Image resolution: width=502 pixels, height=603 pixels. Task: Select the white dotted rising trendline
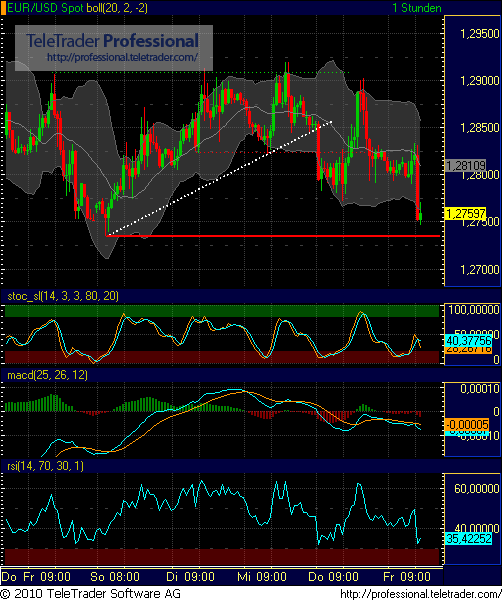coord(219,178)
